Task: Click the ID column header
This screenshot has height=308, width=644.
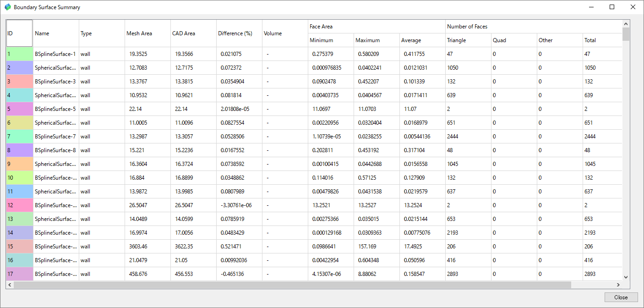Action: point(19,33)
